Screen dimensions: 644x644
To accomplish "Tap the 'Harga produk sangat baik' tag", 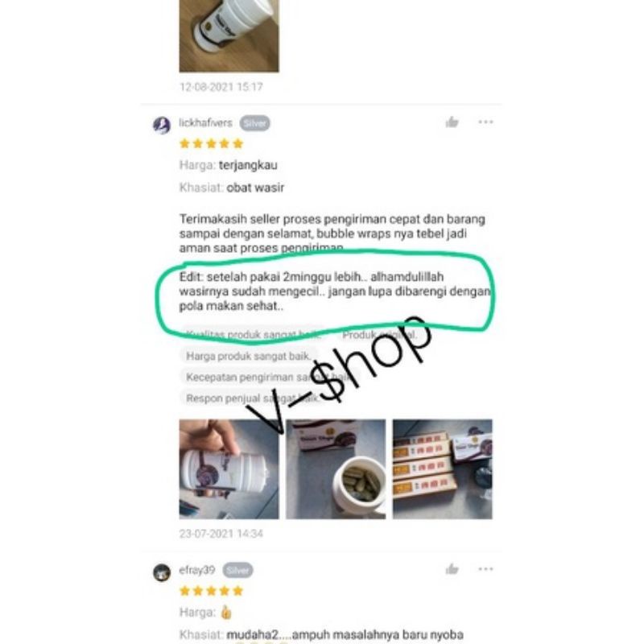I will pyautogui.click(x=249, y=356).
